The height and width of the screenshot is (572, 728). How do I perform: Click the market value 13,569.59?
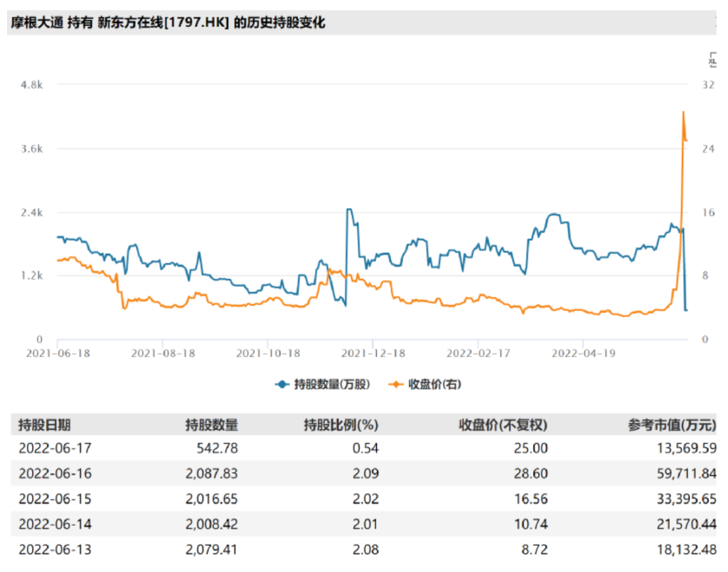tap(687, 448)
